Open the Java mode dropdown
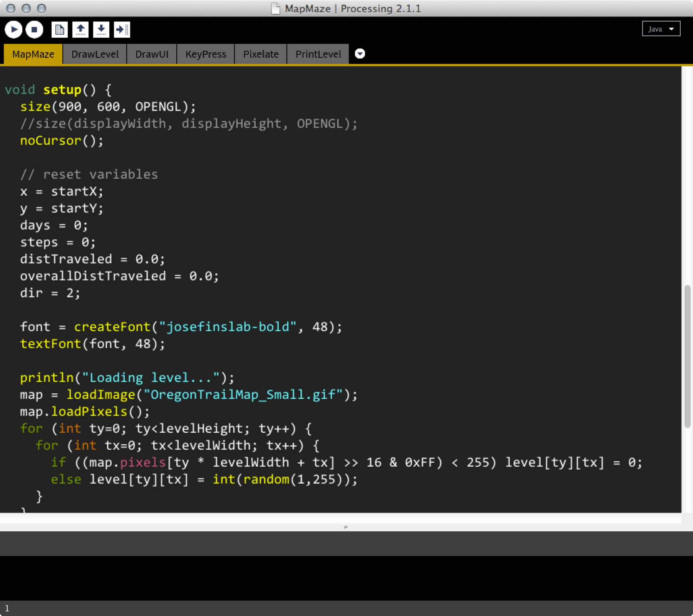The height and width of the screenshot is (616, 693). pos(661,29)
